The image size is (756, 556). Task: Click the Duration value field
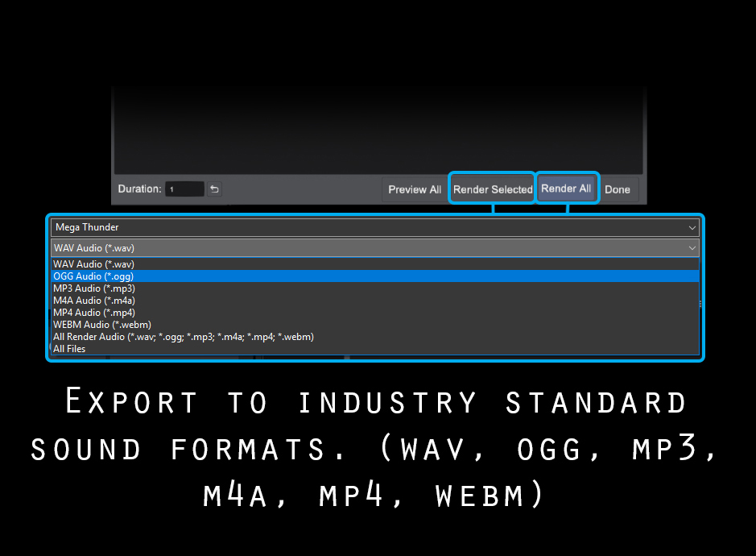(184, 189)
